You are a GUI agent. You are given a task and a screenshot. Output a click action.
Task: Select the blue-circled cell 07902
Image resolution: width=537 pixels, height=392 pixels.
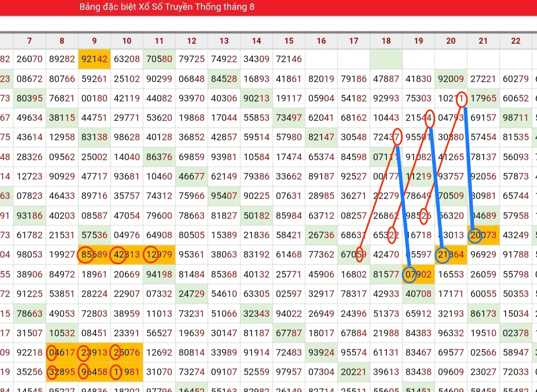419,274
